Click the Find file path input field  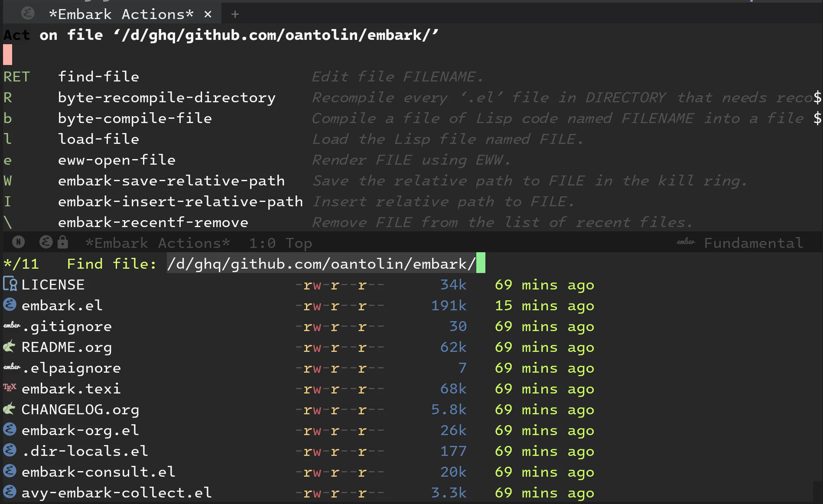pyautogui.click(x=326, y=263)
